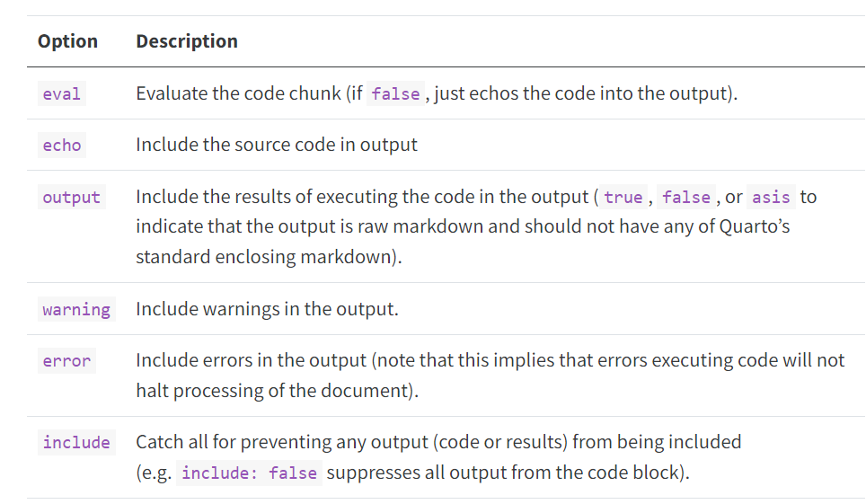Image resolution: width=866 pixels, height=504 pixels.
Task: Click the "Option" column header
Action: coord(67,41)
